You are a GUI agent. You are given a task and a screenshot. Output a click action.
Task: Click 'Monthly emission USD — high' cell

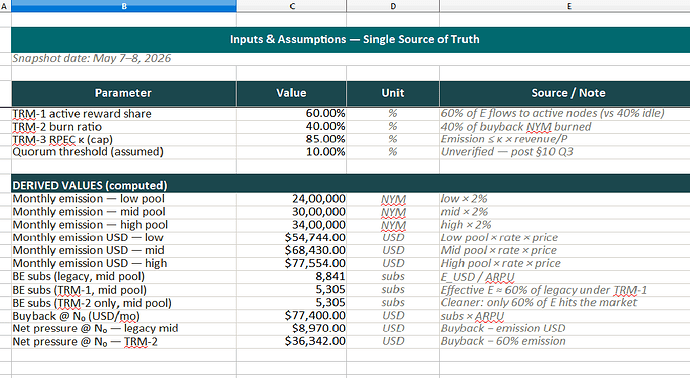coord(124,263)
